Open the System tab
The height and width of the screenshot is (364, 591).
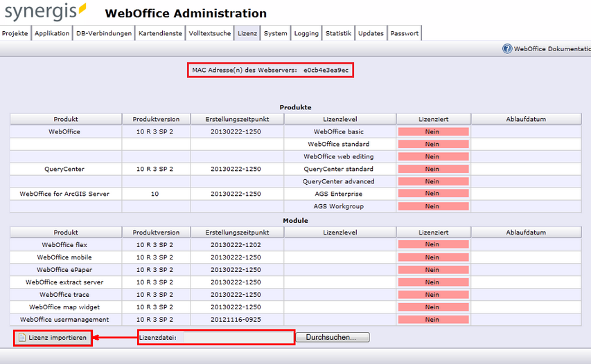[x=276, y=33]
